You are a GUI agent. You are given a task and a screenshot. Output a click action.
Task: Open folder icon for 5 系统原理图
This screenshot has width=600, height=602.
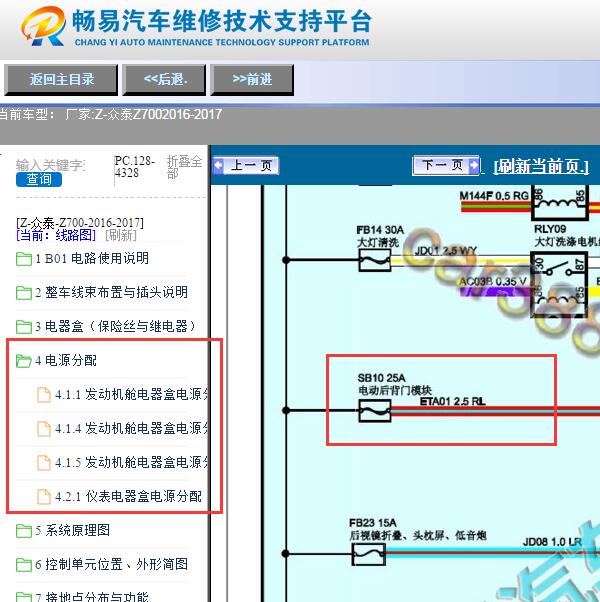24,531
